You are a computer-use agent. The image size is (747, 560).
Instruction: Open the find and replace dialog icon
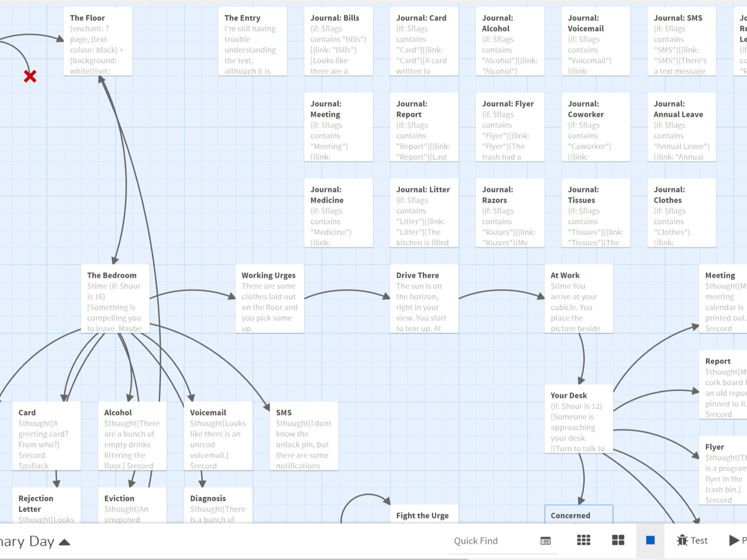click(545, 541)
